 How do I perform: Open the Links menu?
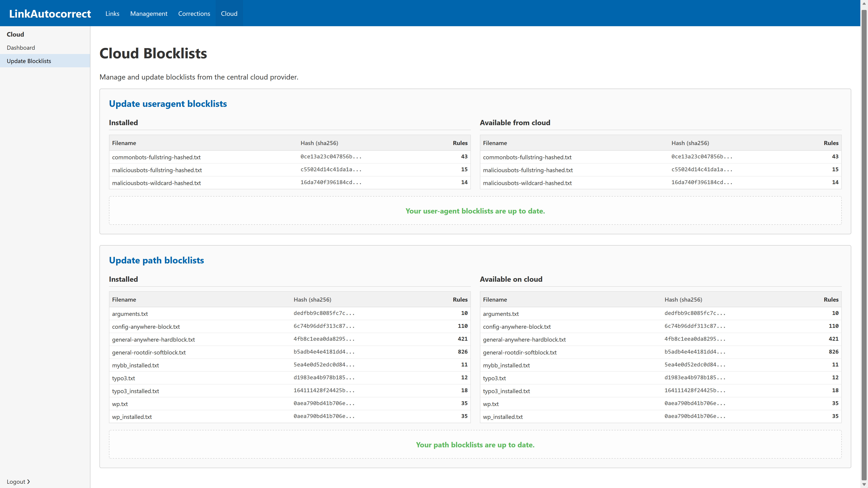[x=112, y=14]
